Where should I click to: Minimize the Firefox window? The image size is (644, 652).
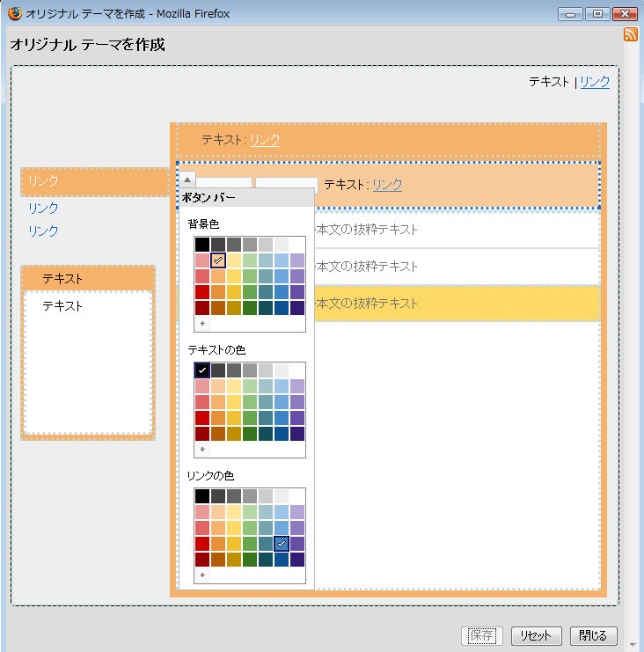(x=571, y=14)
